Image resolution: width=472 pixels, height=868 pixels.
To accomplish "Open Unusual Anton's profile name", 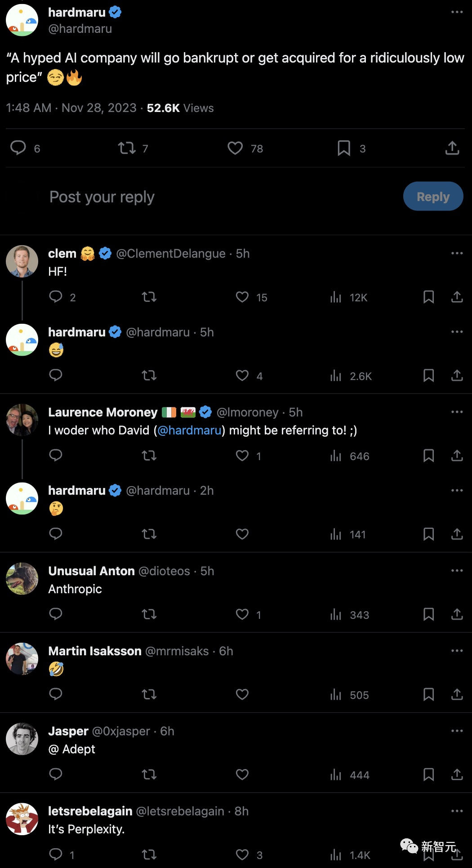I will click(x=91, y=571).
